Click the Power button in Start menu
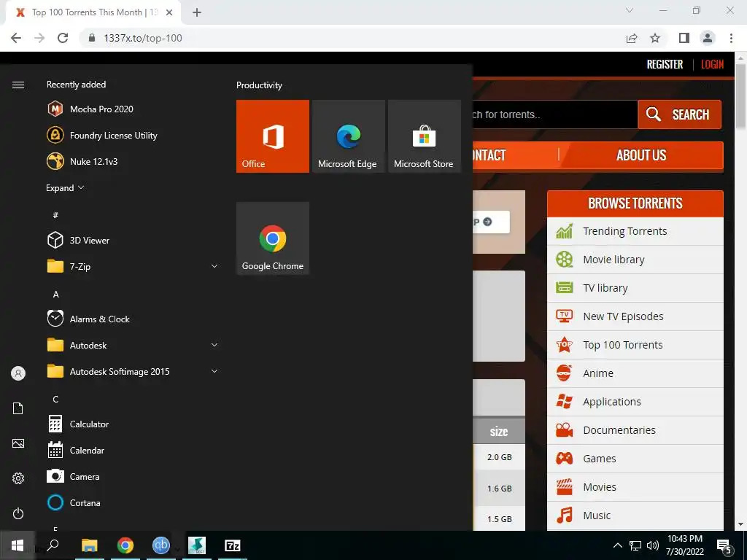 (x=18, y=513)
